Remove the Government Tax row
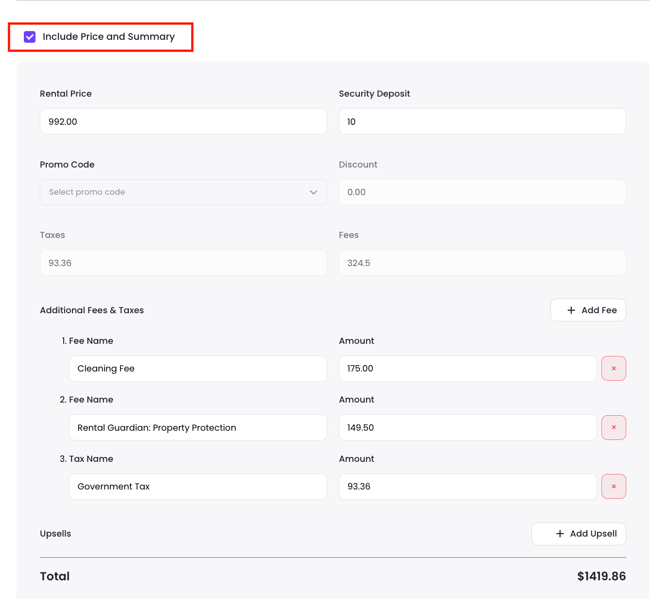 pyautogui.click(x=613, y=487)
